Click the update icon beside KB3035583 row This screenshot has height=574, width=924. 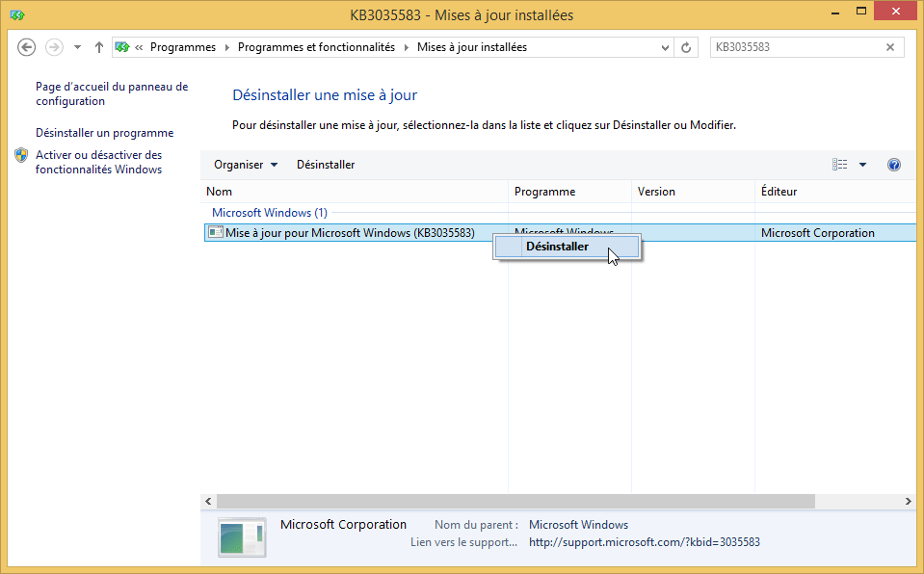click(x=216, y=232)
